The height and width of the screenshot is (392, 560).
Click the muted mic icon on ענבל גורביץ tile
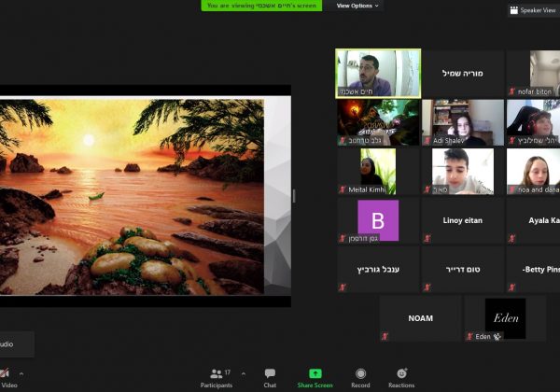pyautogui.click(x=343, y=287)
